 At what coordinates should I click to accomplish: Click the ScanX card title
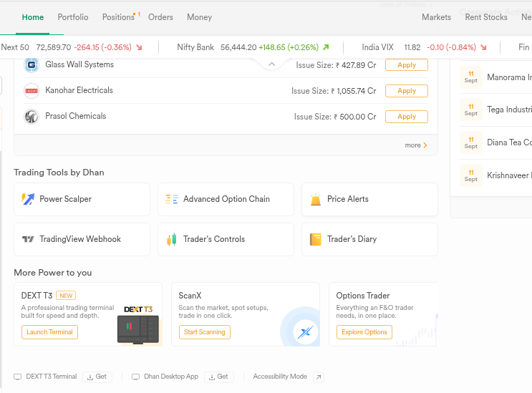click(x=190, y=296)
